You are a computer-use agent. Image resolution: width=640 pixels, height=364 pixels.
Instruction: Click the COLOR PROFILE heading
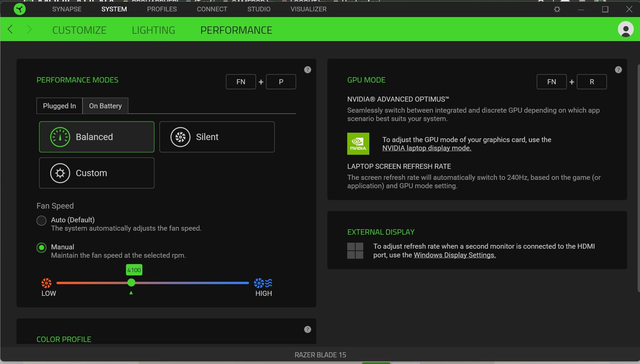point(64,339)
